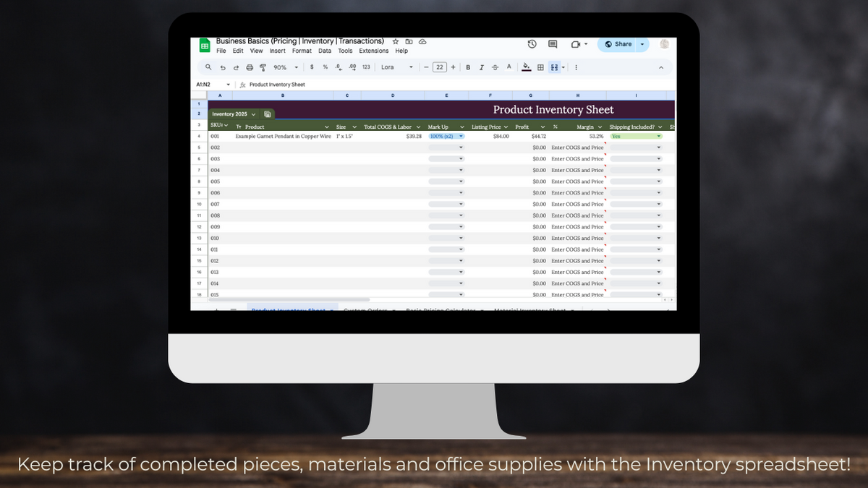Click the Share button
The width and height of the screenshot is (868, 488).
click(x=618, y=44)
